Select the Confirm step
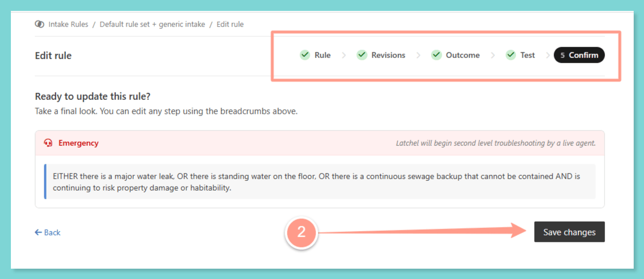Screen dimensions: 644x279 click(x=579, y=55)
